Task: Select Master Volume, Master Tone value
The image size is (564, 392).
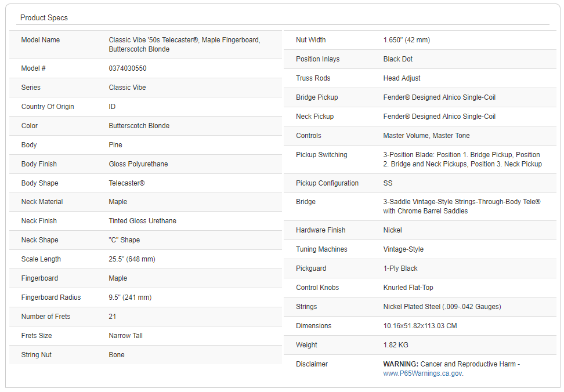Action: pyautogui.click(x=426, y=136)
